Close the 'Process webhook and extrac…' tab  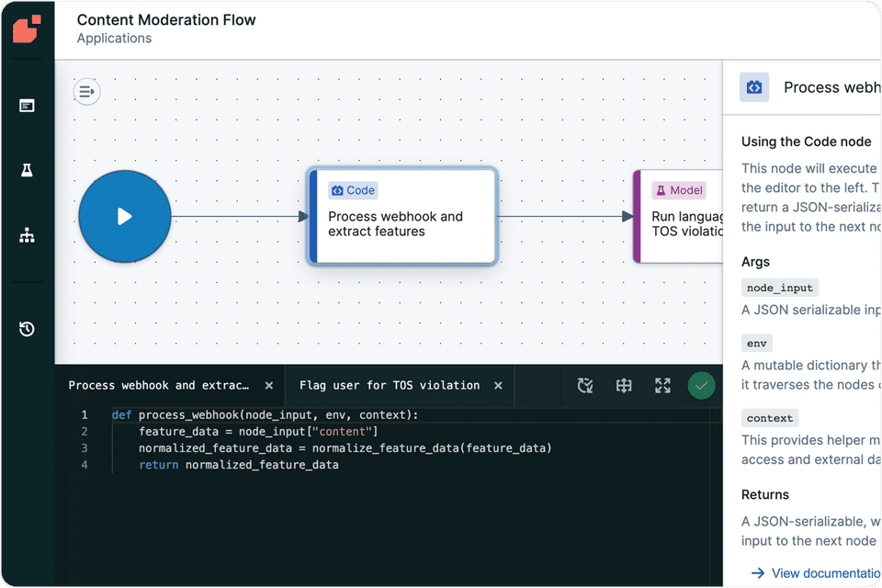pos(269,386)
